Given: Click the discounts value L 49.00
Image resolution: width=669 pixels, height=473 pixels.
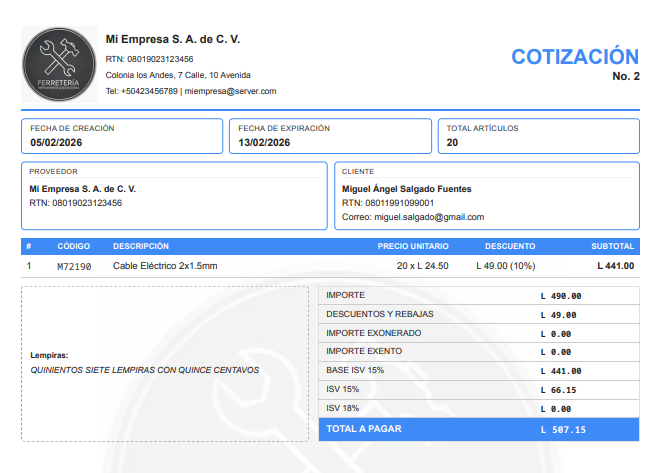Looking at the screenshot, I should click(558, 315).
